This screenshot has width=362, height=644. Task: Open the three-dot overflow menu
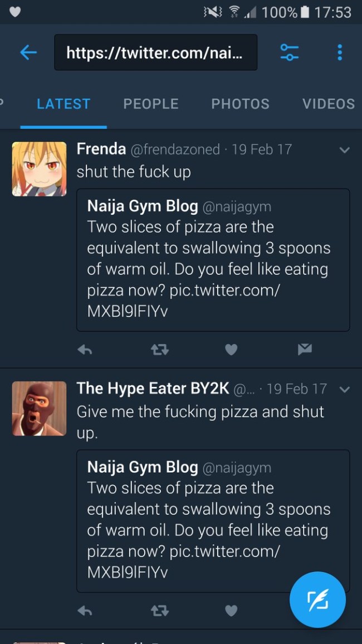point(340,52)
